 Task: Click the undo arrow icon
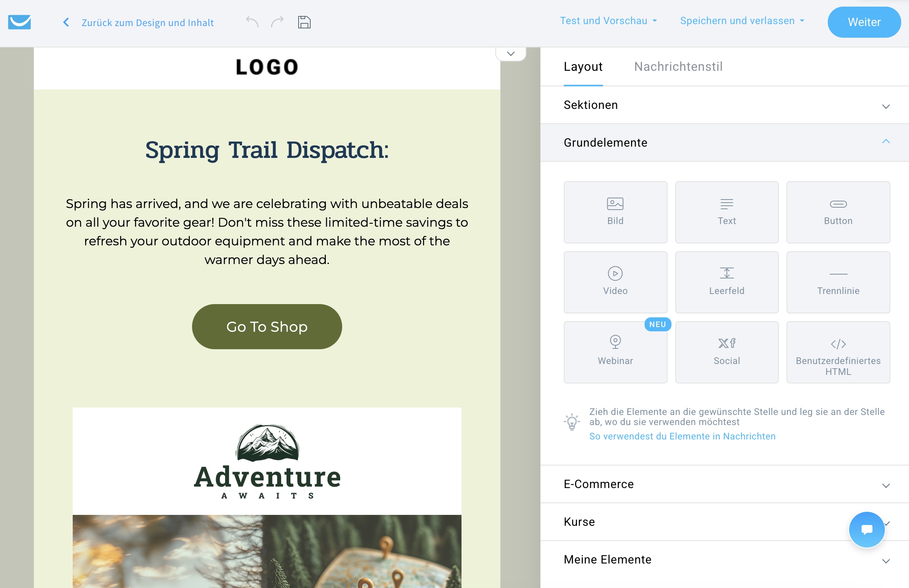(x=252, y=22)
